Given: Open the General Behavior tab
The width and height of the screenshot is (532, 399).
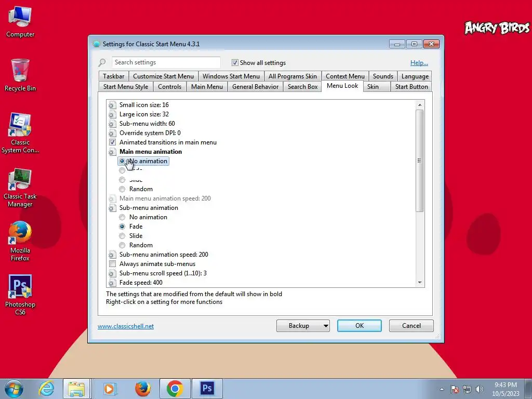Looking at the screenshot, I should tap(256, 87).
